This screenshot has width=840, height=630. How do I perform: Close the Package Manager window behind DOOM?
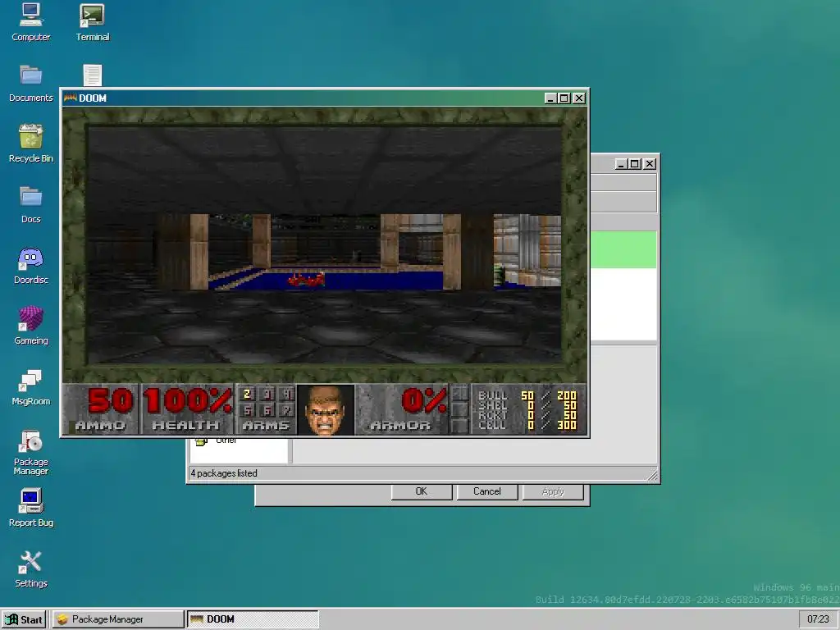650,164
